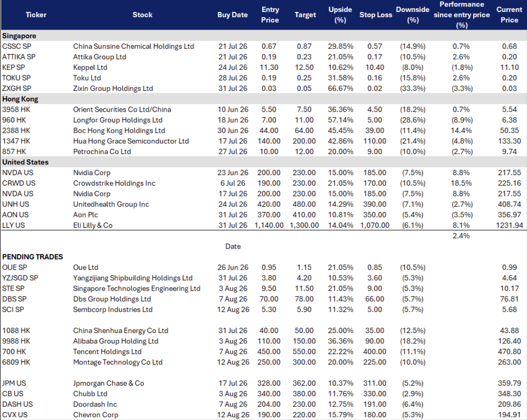
Task: Select the Current Price column header
Action: [x=509, y=15]
